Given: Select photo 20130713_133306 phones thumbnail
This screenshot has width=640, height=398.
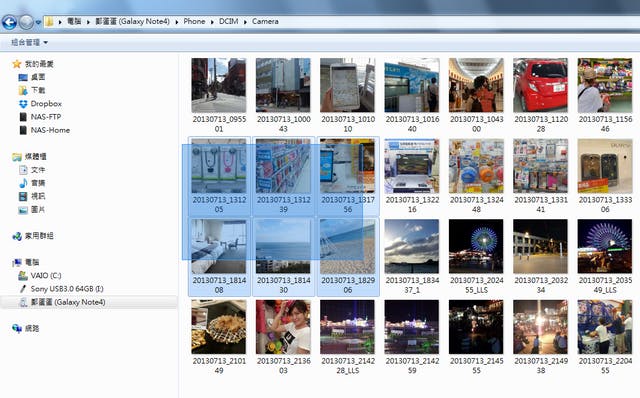Looking at the screenshot, I should tap(605, 166).
